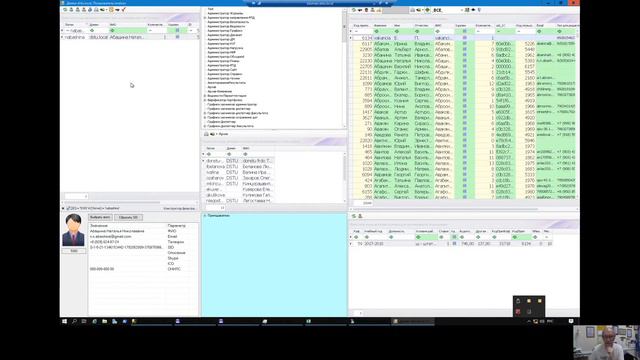Image resolution: width=640 pixels, height=360 pixels.
Task: Sort employees by Отчество column header
Action: coord(422,26)
